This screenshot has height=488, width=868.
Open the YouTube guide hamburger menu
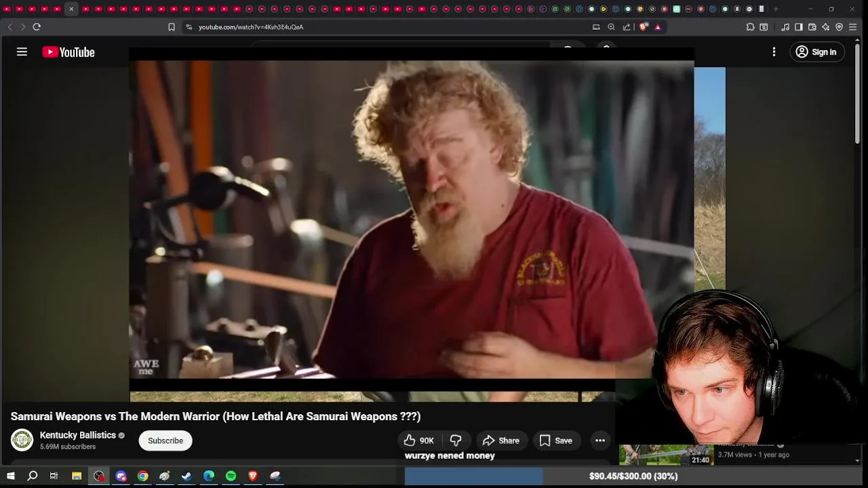point(22,52)
